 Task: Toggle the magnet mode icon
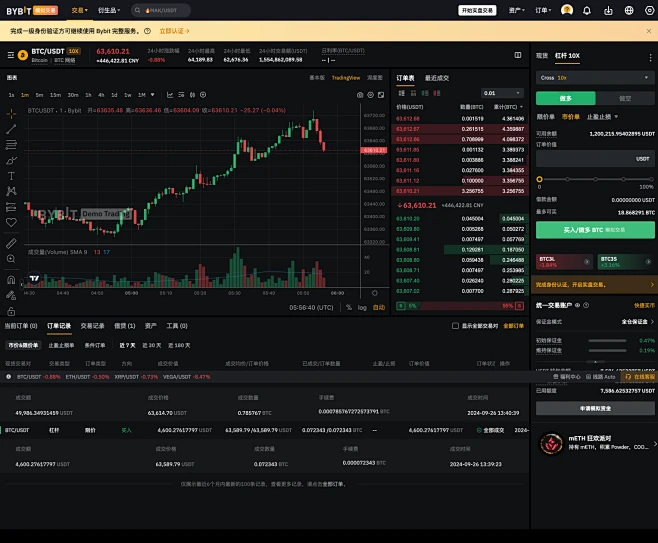11,279
